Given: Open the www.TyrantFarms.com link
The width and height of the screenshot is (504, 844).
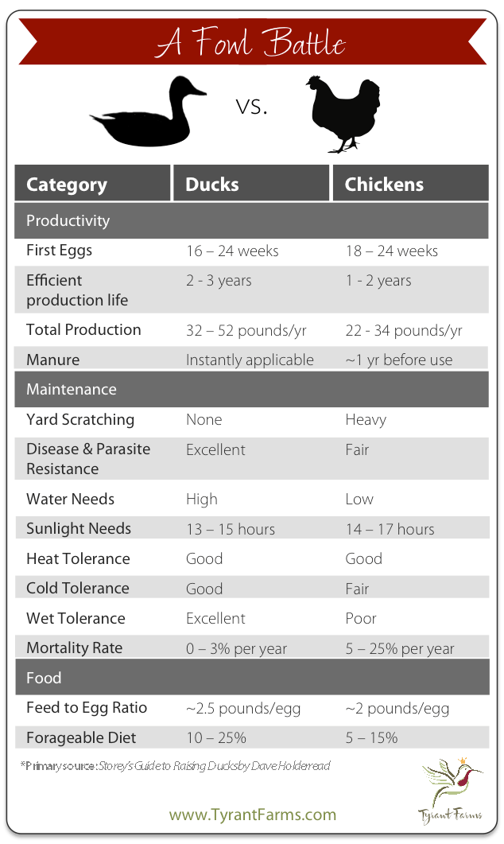Looking at the screenshot, I should (253, 815).
